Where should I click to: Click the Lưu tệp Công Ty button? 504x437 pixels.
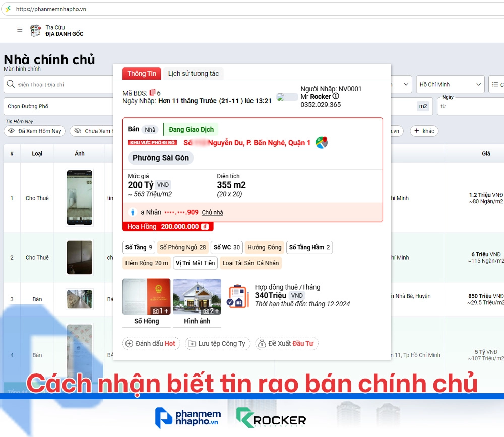click(x=217, y=343)
